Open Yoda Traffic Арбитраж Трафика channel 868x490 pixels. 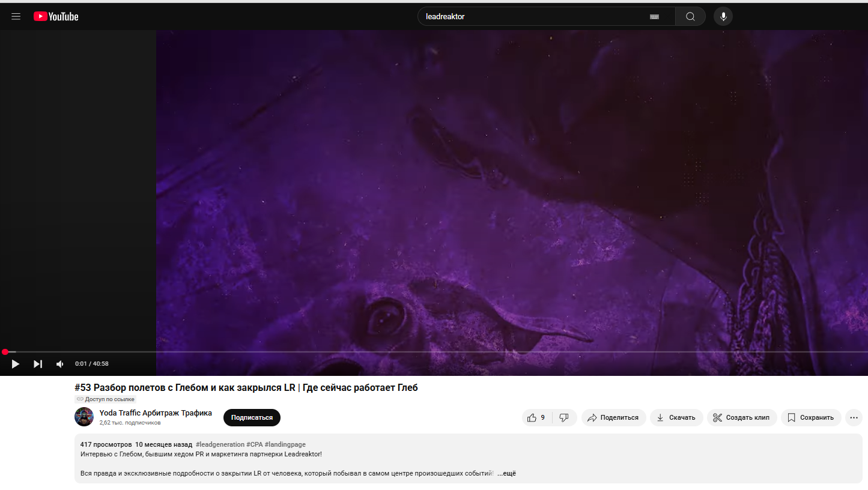[156, 413]
